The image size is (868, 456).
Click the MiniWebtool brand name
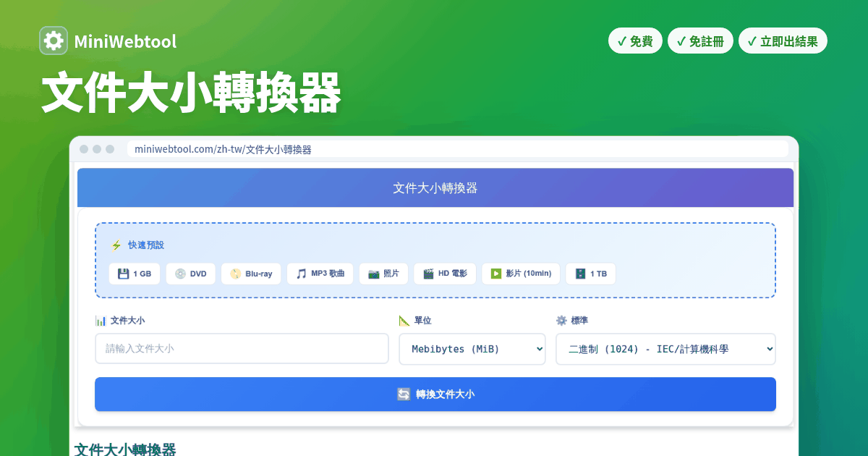click(x=125, y=41)
